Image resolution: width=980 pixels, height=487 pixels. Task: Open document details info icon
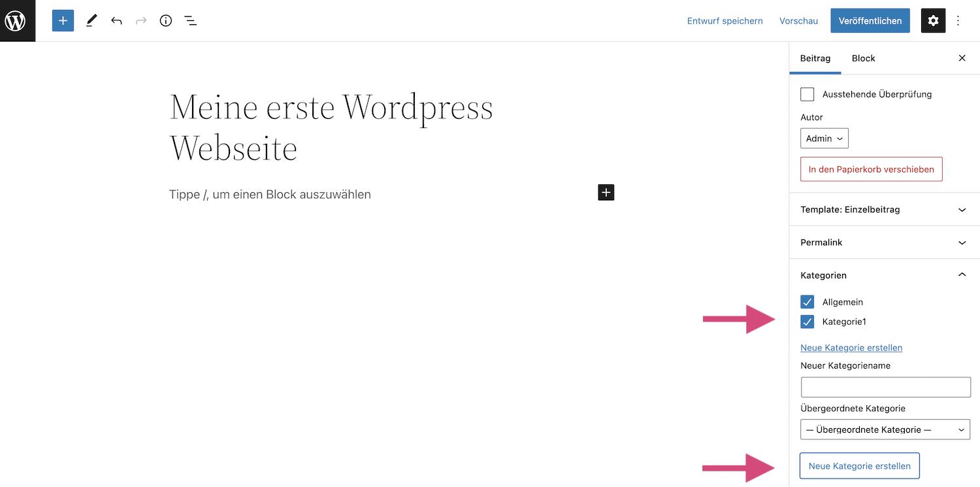(x=166, y=21)
